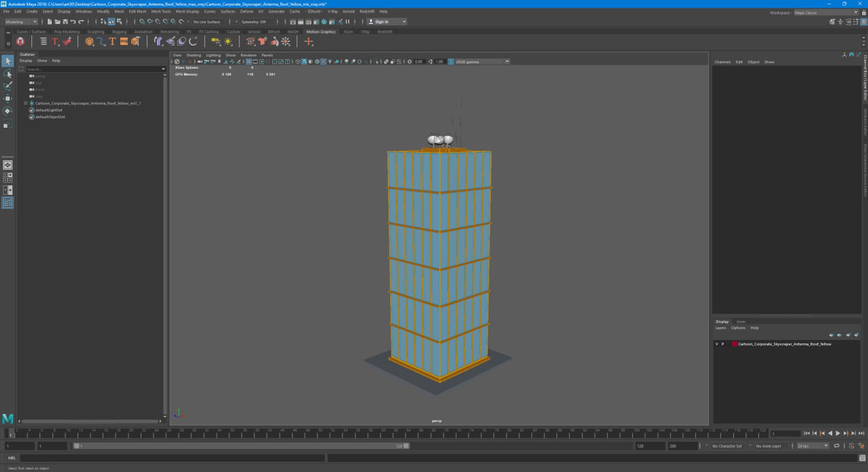This screenshot has height=472, width=868.
Task: Toggle the Outliner sidebar button
Action: tap(8, 203)
